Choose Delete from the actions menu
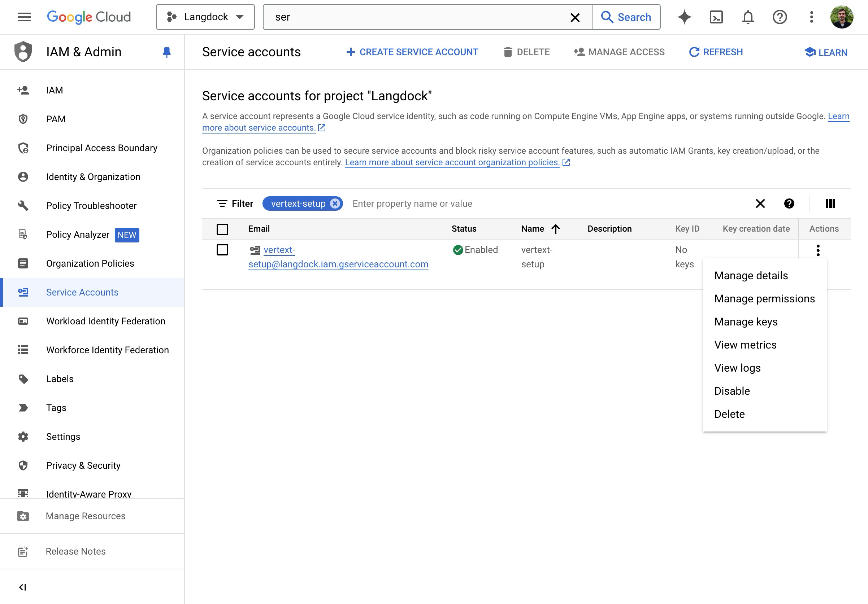This screenshot has width=868, height=604. (765, 414)
